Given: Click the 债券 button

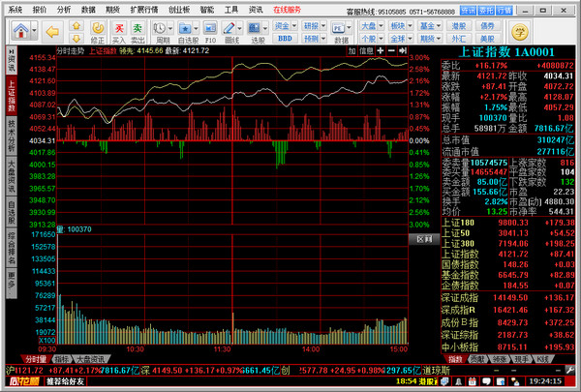Looking at the screenshot, I should 487,25.
